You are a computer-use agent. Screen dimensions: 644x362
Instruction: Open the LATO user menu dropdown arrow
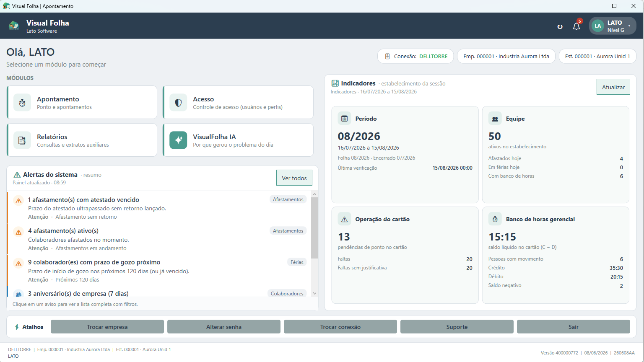629,26
